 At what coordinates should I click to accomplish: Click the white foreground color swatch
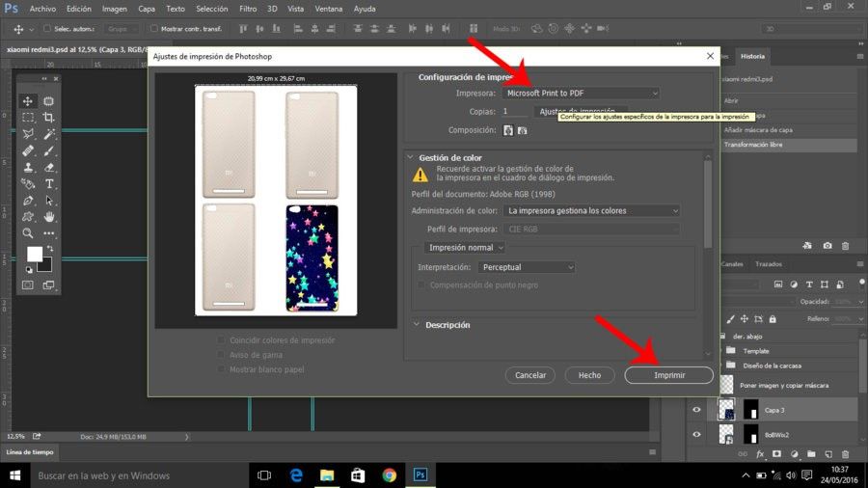coord(33,253)
